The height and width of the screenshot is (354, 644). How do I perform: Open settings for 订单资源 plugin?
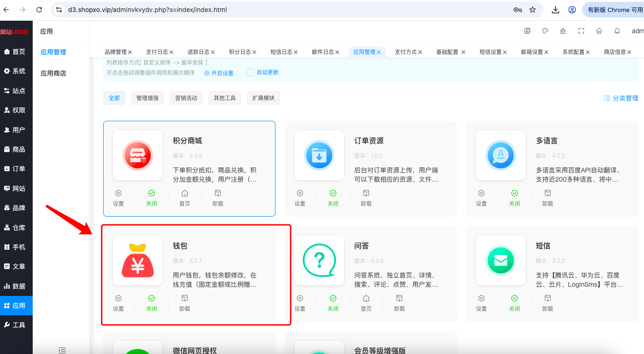[x=300, y=198]
